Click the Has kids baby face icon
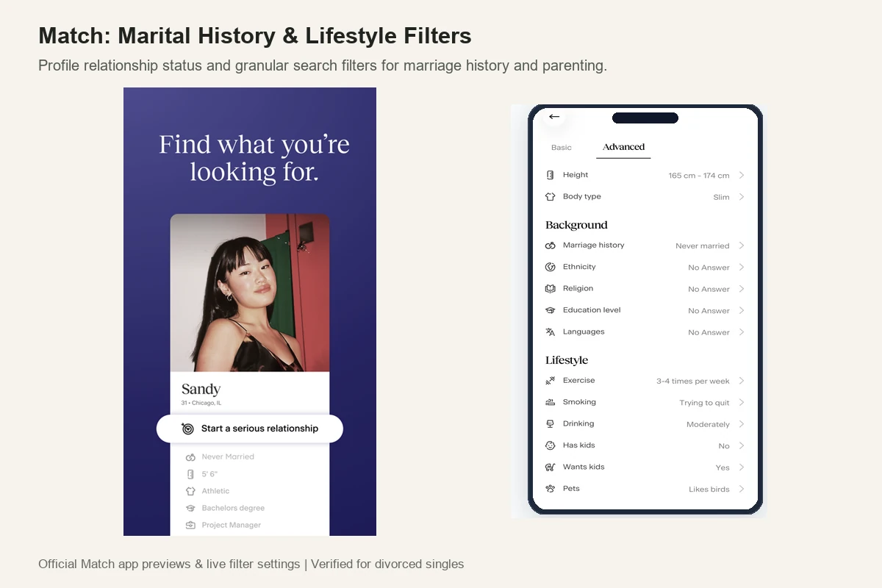This screenshot has width=882, height=588. click(x=550, y=445)
